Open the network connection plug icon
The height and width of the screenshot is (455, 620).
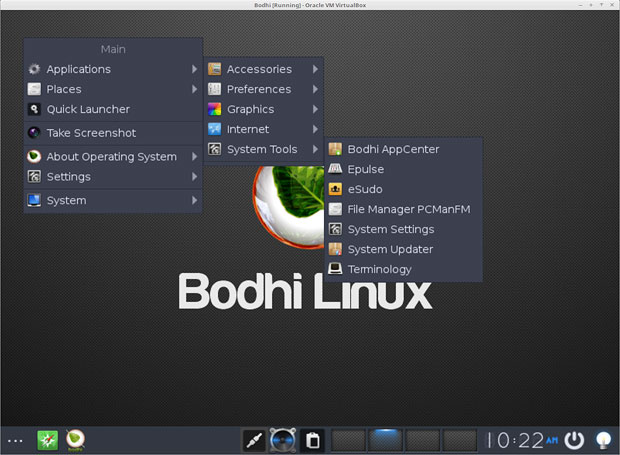pos(254,440)
